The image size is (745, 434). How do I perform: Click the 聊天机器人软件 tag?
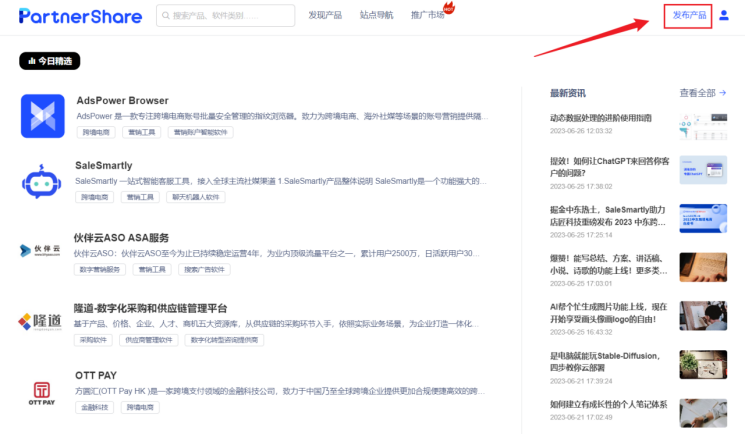(x=196, y=197)
